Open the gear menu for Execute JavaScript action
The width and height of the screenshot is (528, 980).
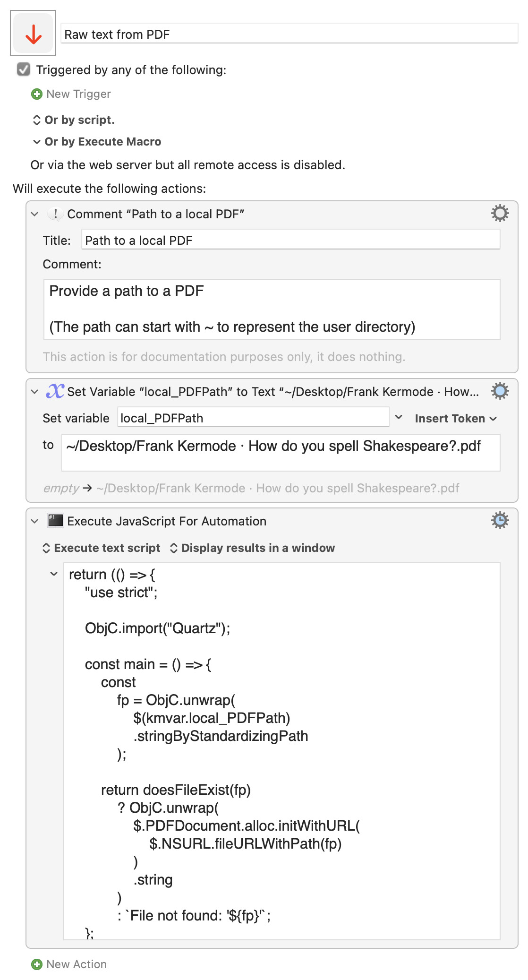point(500,520)
